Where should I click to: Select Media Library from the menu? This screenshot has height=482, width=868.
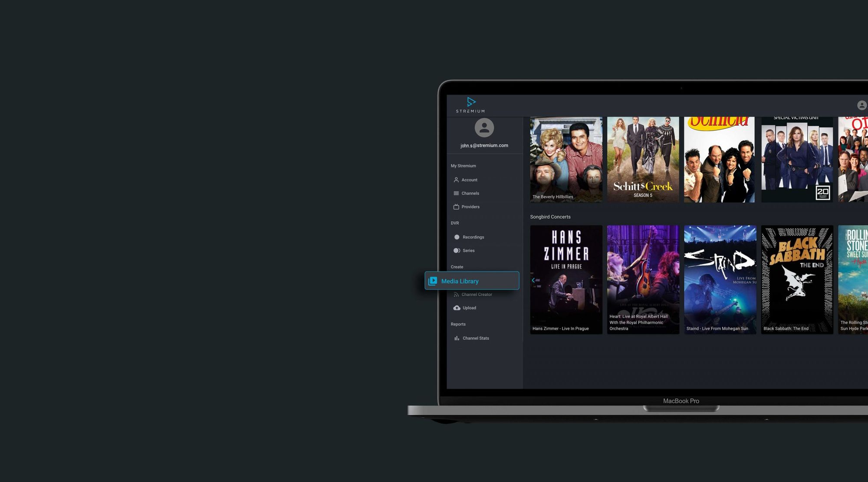[471, 280]
